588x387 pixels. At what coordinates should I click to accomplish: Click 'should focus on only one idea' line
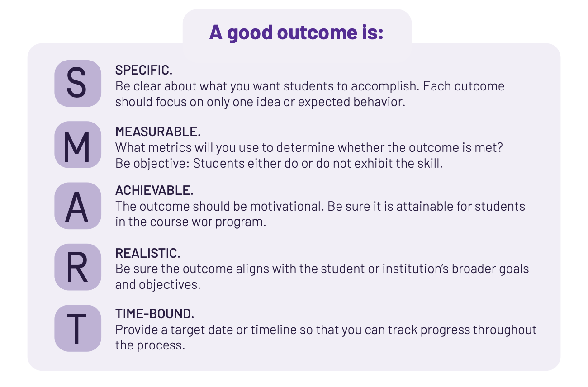pos(260,102)
